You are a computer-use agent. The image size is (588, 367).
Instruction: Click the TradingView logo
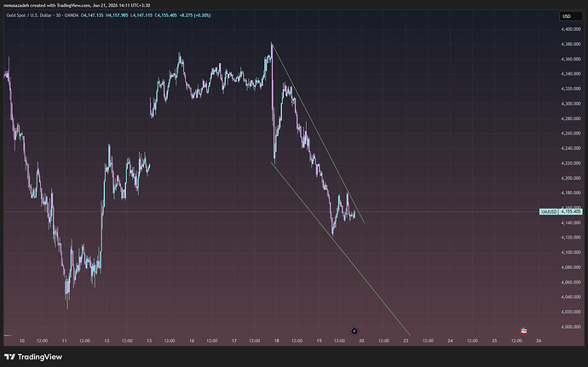33,357
